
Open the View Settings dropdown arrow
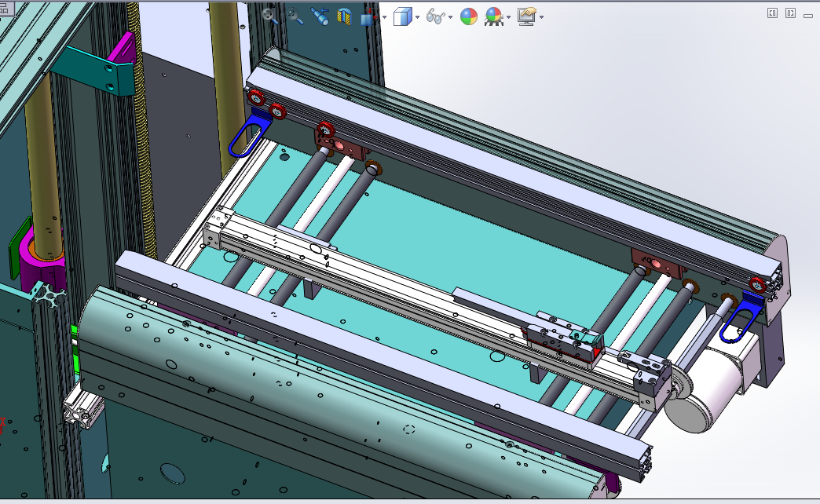[x=541, y=17]
